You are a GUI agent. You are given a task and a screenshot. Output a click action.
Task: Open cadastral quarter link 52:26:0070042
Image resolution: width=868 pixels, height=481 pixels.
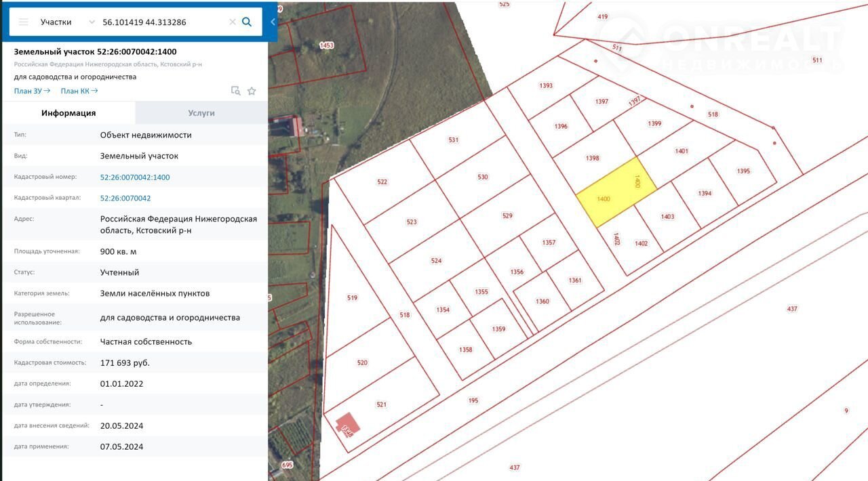pos(125,198)
